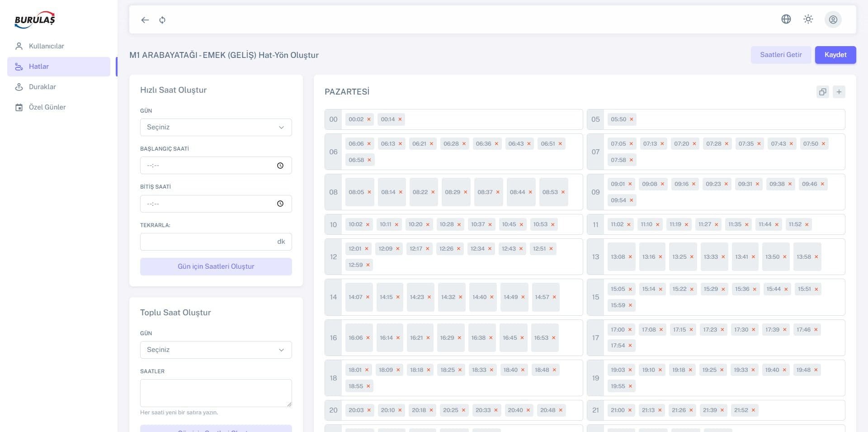The height and width of the screenshot is (432, 868).
Task: Reload data with the refresh icon
Action: pyautogui.click(x=162, y=20)
